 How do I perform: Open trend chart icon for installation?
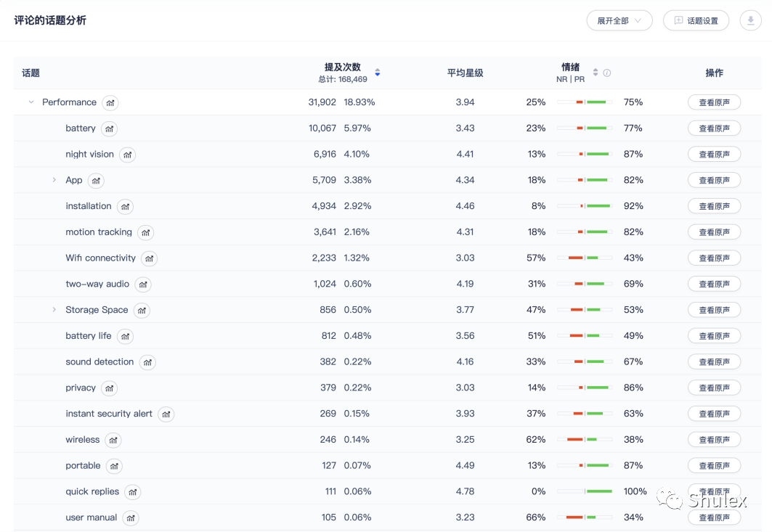tap(125, 207)
